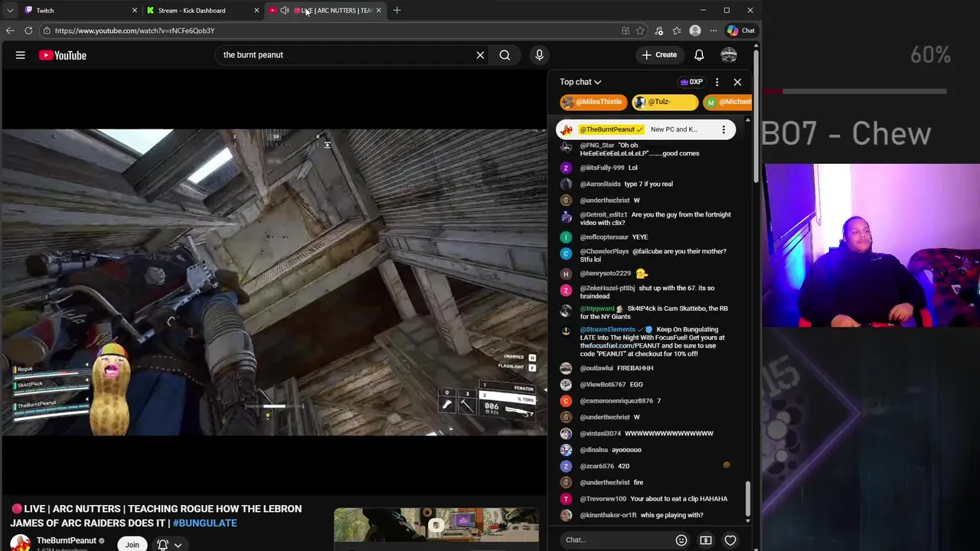Image resolution: width=980 pixels, height=551 pixels.
Task: Expand the Top chat dropdown
Action: pos(580,82)
